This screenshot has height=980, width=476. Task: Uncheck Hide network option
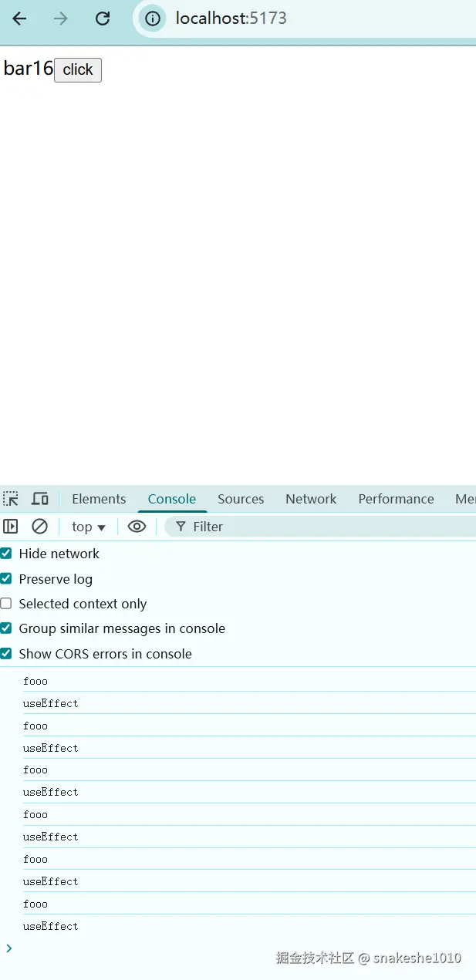(6, 554)
